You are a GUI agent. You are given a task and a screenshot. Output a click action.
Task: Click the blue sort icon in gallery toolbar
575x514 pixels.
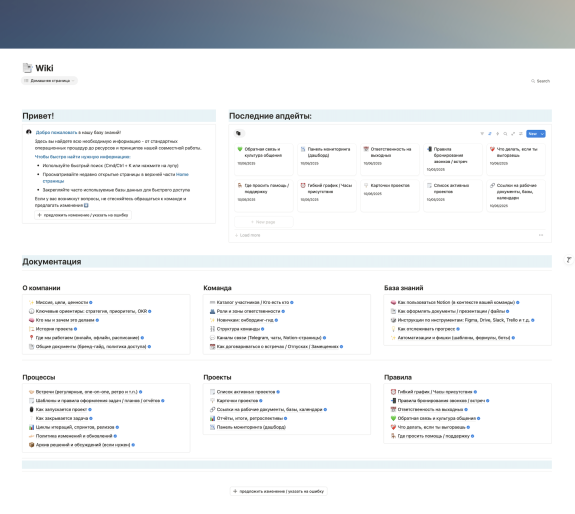pyautogui.click(x=490, y=134)
